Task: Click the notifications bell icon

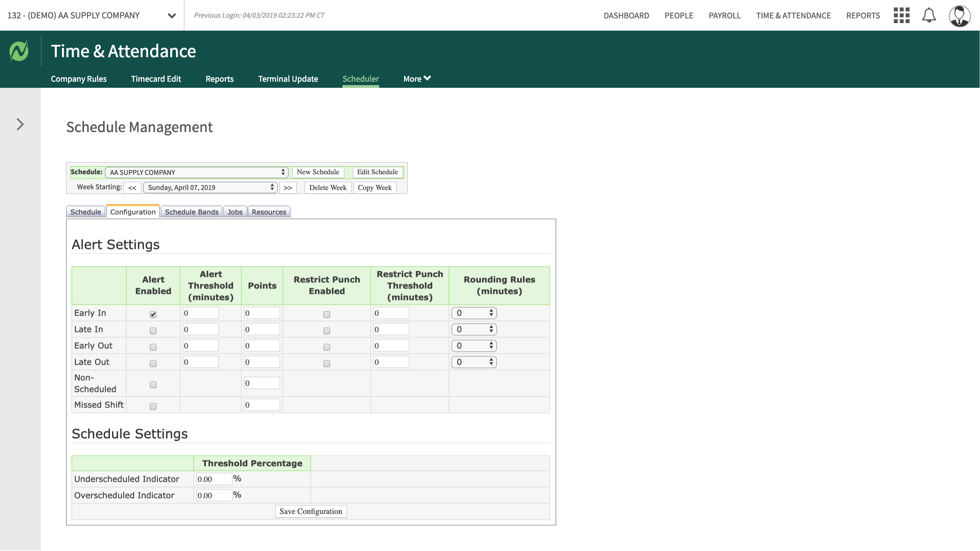Action: click(x=929, y=16)
